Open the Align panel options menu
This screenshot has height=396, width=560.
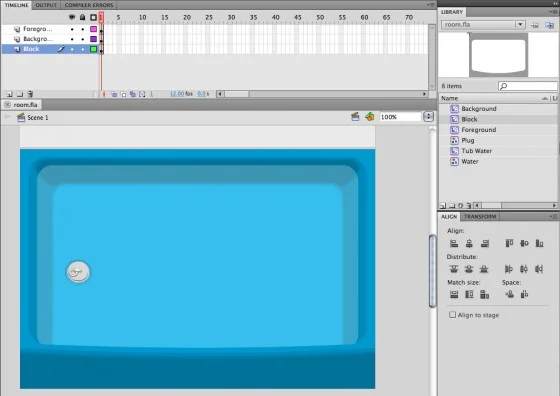click(x=554, y=216)
